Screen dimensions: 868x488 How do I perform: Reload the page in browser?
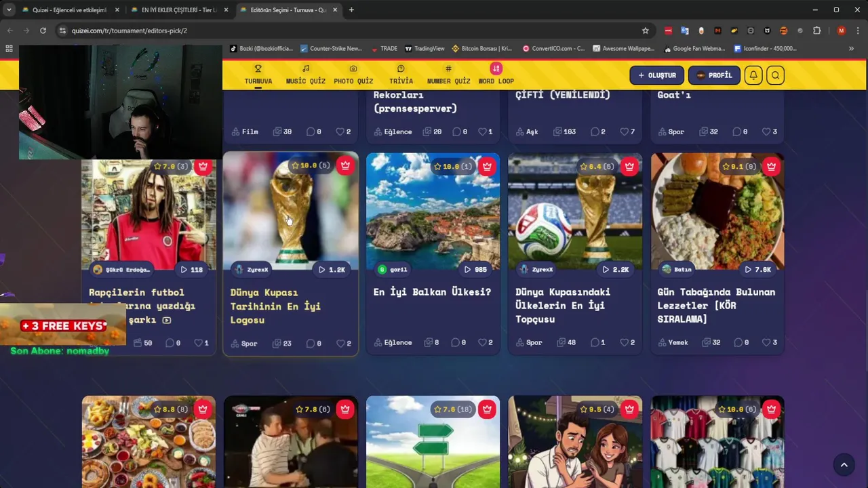(43, 30)
